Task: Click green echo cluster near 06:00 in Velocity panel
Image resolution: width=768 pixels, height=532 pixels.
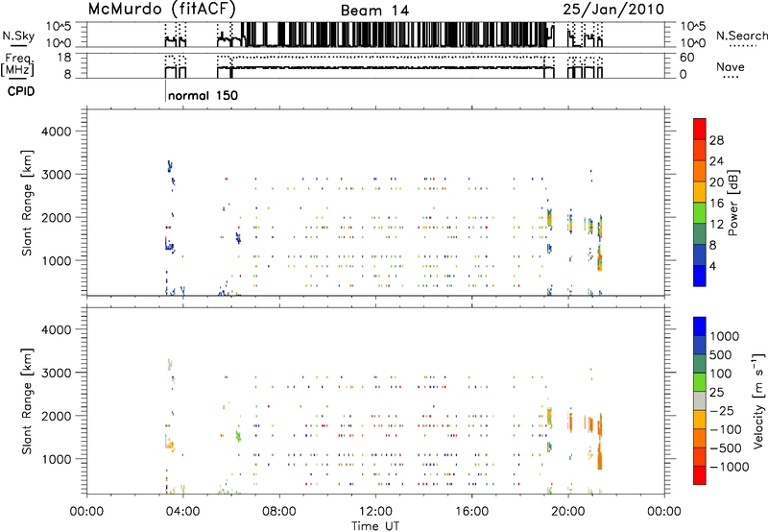Action: point(238,436)
